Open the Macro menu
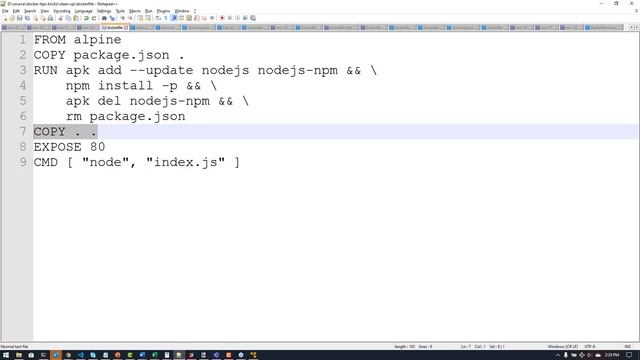The width and height of the screenshot is (640, 360). [135, 11]
